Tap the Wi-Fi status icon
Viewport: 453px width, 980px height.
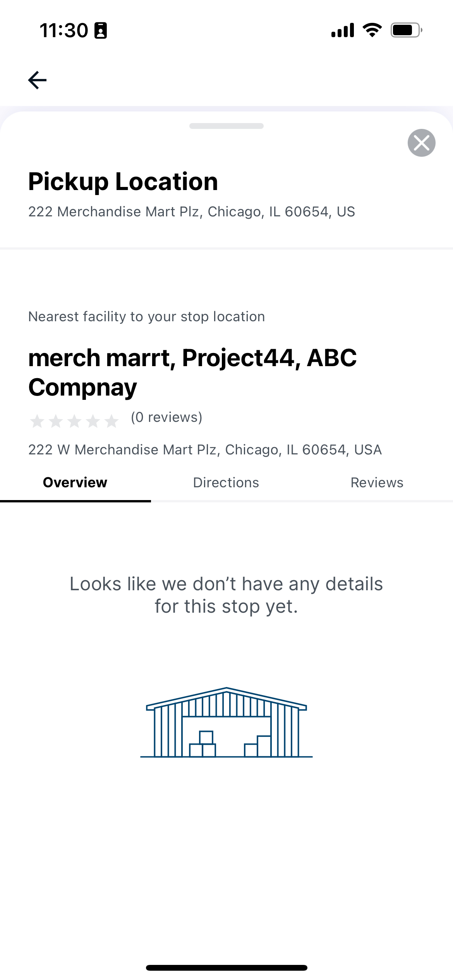point(372,30)
